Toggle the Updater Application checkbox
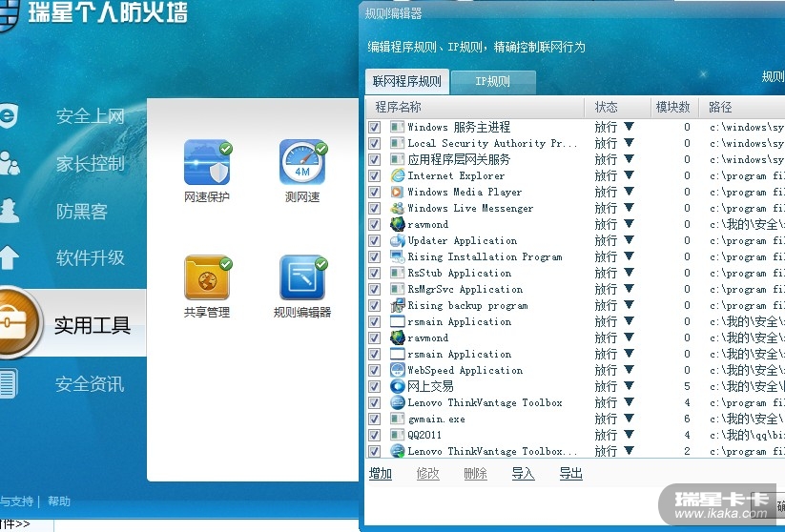This screenshot has width=785, height=532. (375, 240)
